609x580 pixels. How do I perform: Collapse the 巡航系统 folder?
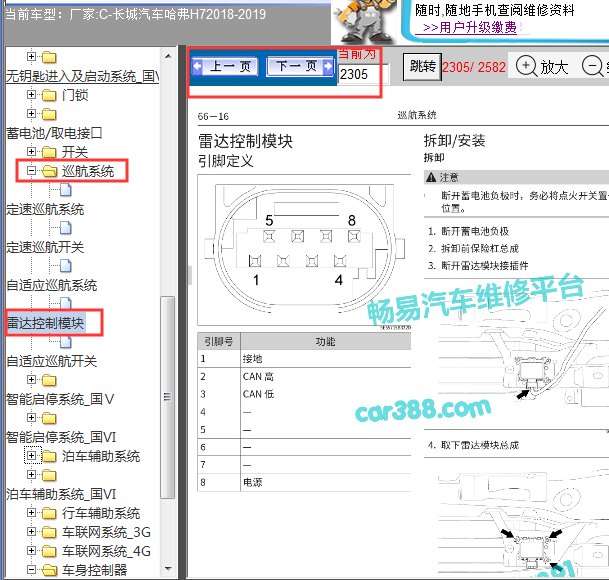pos(31,171)
